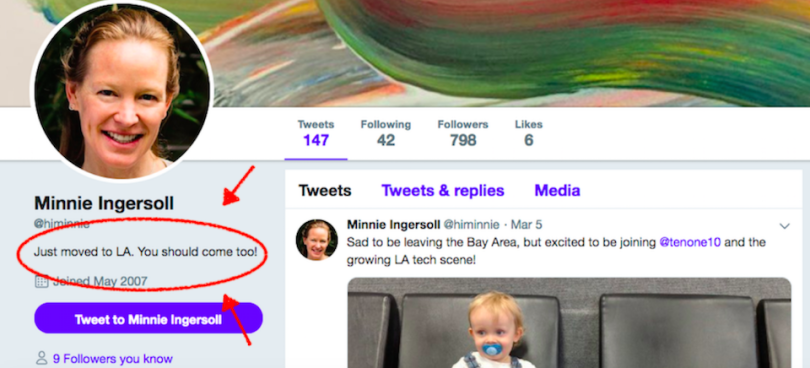The width and height of the screenshot is (810, 368).
Task: Click the @himinnie handle in tweet
Action: pos(472,225)
